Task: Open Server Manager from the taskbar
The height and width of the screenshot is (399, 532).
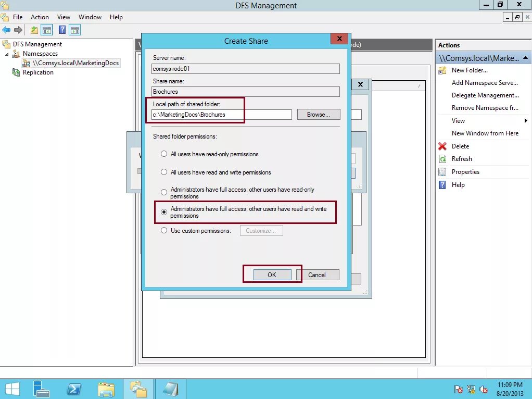Action: tap(42, 389)
